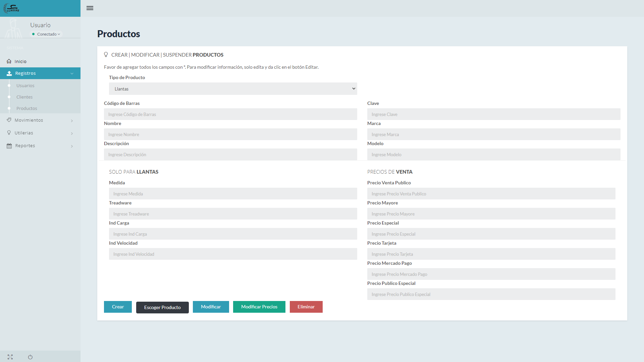Click the Soto Llantas logo
This screenshot has height=362, width=644.
point(11,8)
